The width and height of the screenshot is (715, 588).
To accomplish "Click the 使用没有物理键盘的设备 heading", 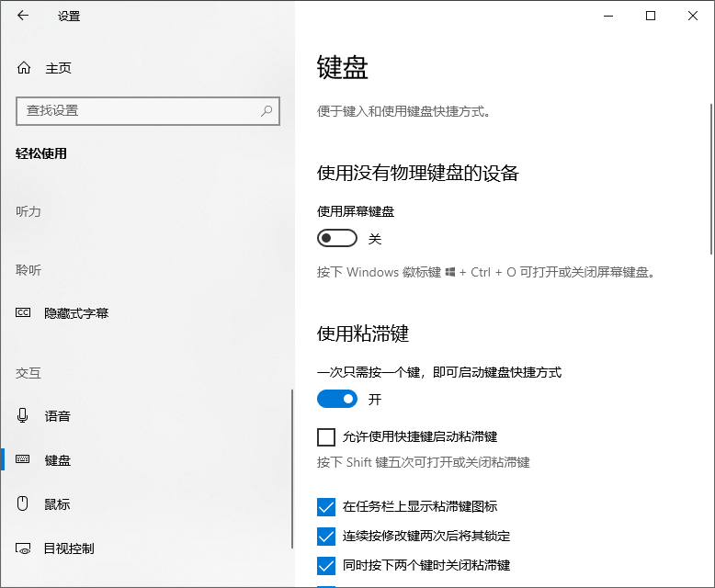I will [x=417, y=173].
